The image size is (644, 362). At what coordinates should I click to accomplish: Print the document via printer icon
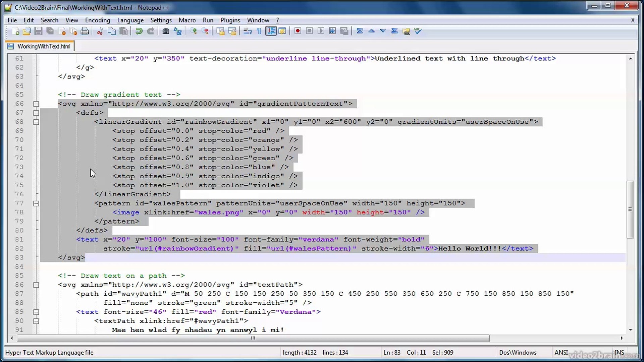[85, 31]
